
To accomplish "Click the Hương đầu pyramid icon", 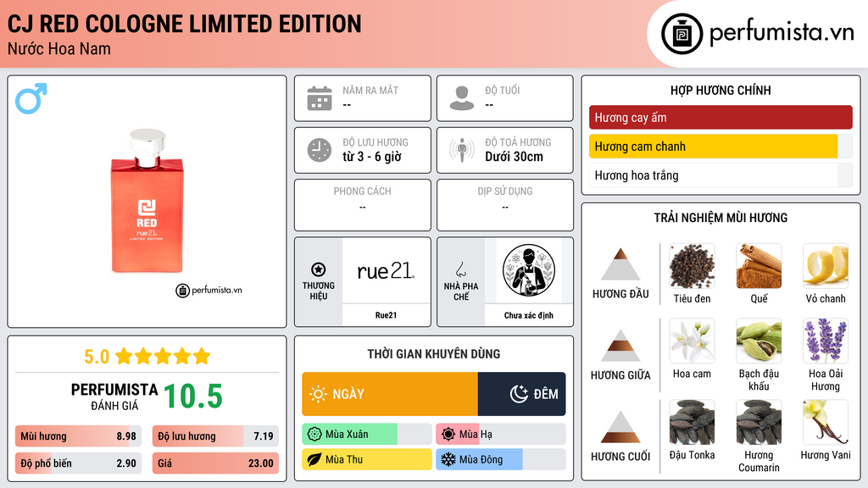I will [620, 264].
